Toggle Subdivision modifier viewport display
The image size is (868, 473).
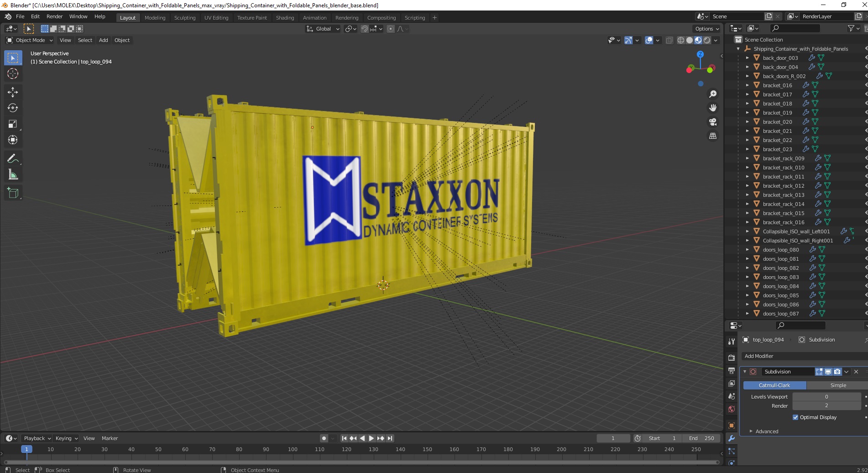click(x=828, y=372)
